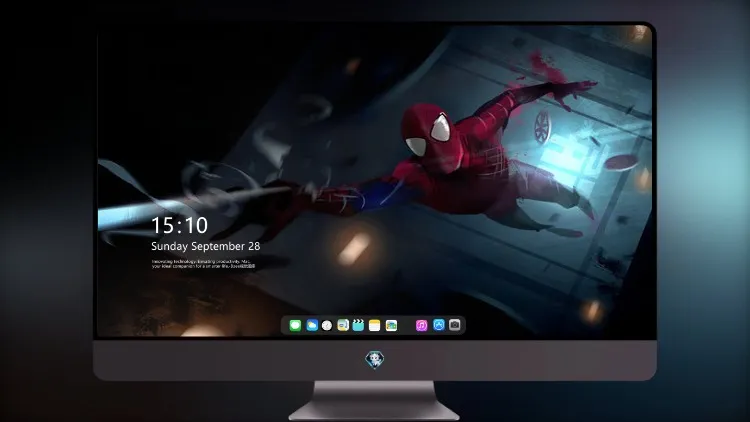Open the Preview app icon in dock
This screenshot has width=750, height=422.
pyautogui.click(x=343, y=325)
